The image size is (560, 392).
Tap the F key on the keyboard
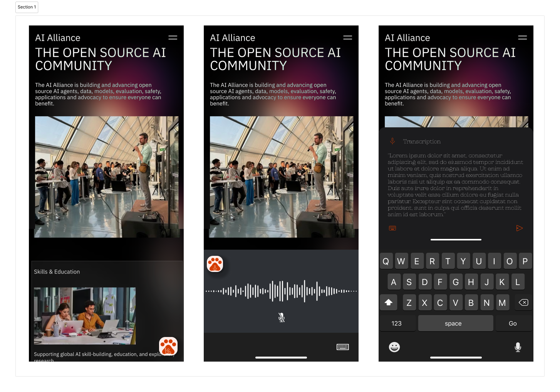pyautogui.click(x=440, y=282)
